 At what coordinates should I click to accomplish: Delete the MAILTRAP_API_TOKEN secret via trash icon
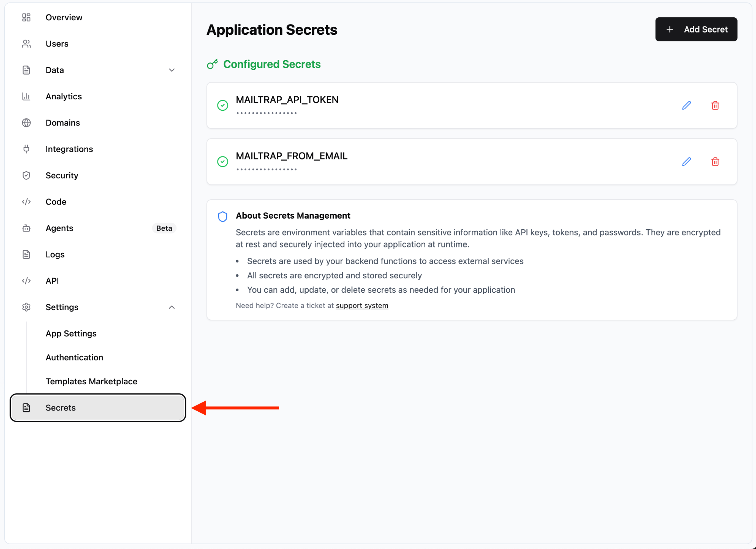click(x=715, y=106)
